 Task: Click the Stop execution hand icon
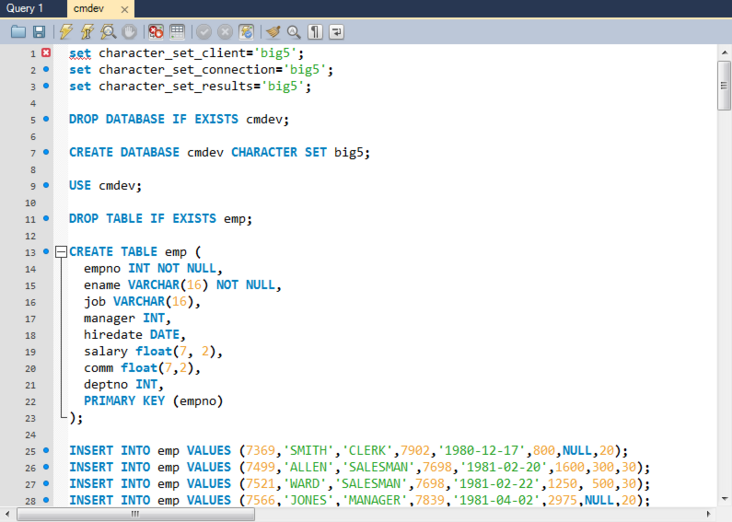pos(128,32)
